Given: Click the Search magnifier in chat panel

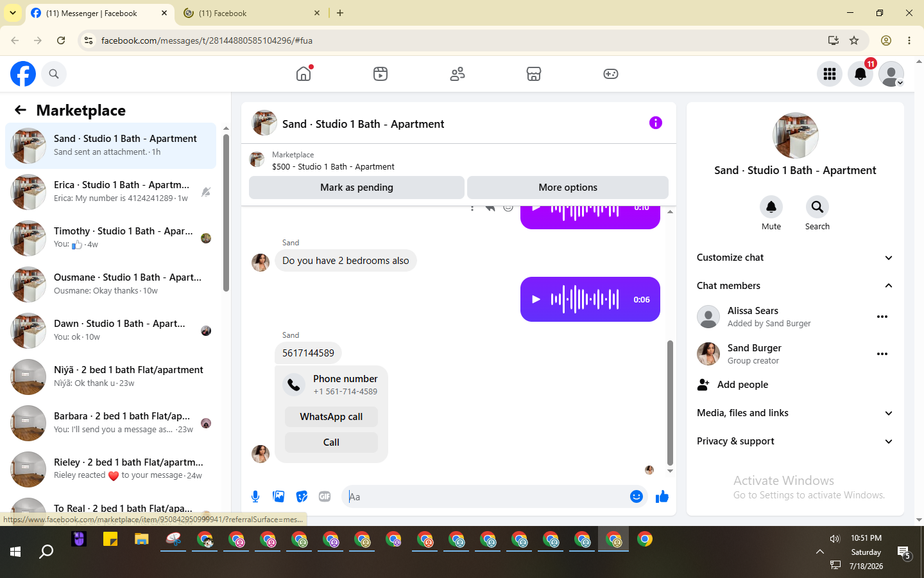Looking at the screenshot, I should pos(817,207).
